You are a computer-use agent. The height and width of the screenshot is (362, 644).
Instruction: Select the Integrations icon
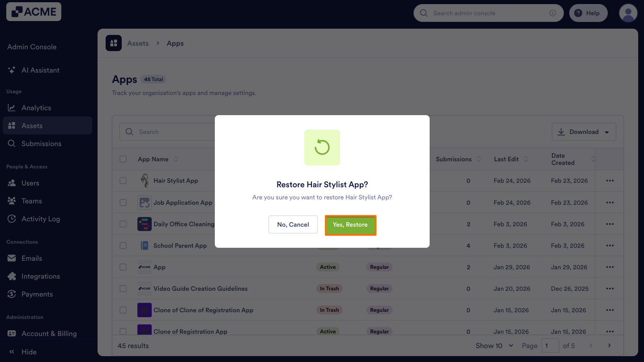coord(11,276)
